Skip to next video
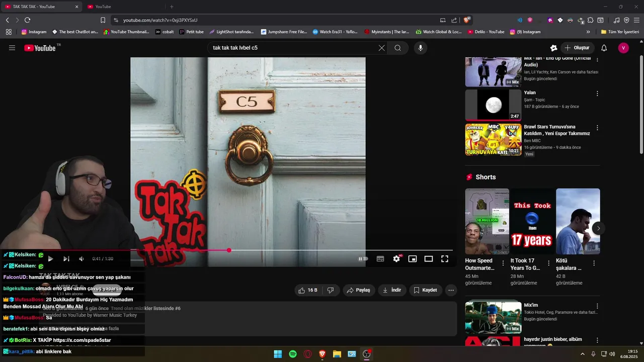Screen dimensions: 644x362 pyautogui.click(x=66, y=259)
